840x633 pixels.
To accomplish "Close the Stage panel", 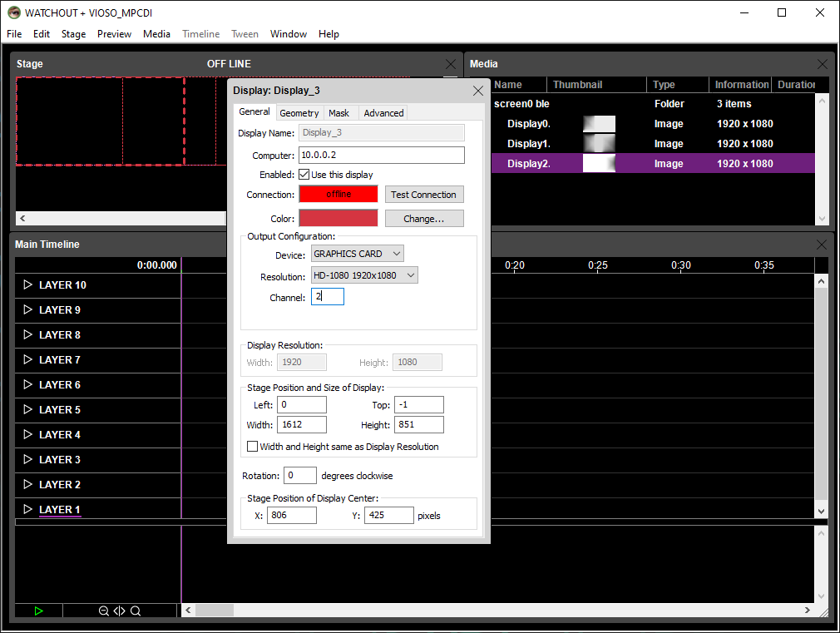I will coord(450,64).
